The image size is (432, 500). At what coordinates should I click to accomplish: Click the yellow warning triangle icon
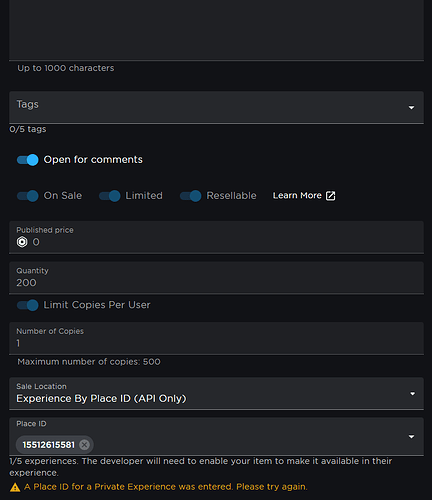(x=15, y=487)
